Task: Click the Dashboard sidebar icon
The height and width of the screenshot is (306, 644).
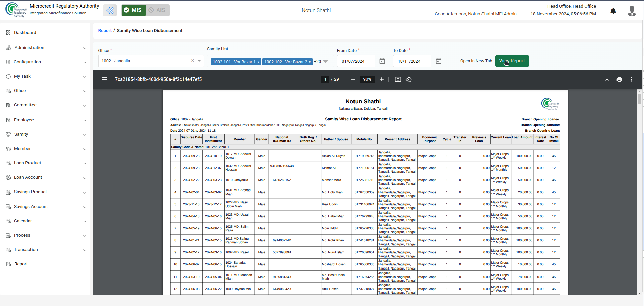Action: pos(8,33)
